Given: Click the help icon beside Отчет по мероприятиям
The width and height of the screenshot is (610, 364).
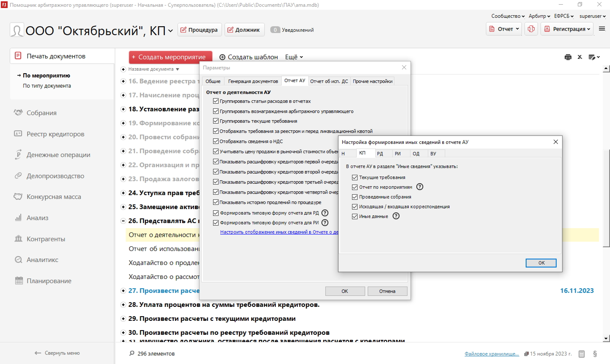Looking at the screenshot, I should (x=420, y=187).
